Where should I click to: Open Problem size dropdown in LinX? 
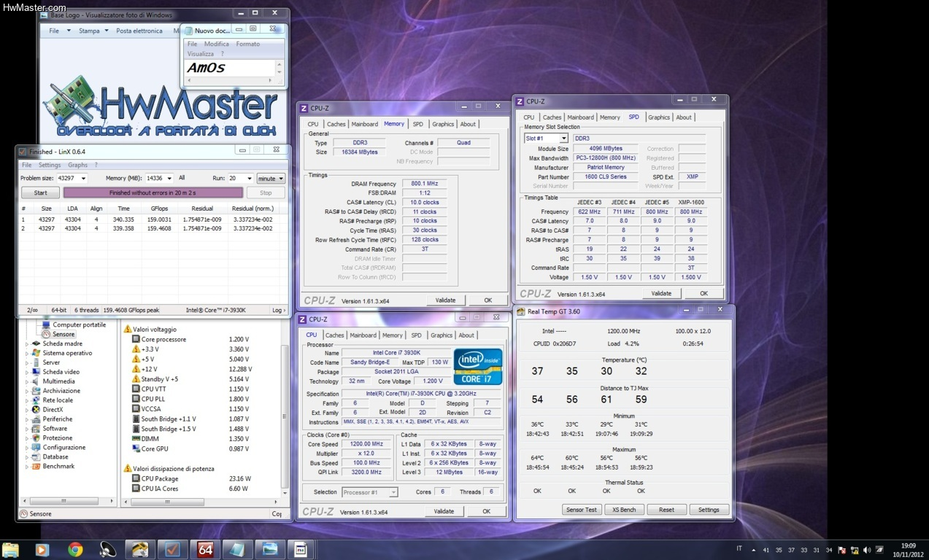[x=82, y=178]
